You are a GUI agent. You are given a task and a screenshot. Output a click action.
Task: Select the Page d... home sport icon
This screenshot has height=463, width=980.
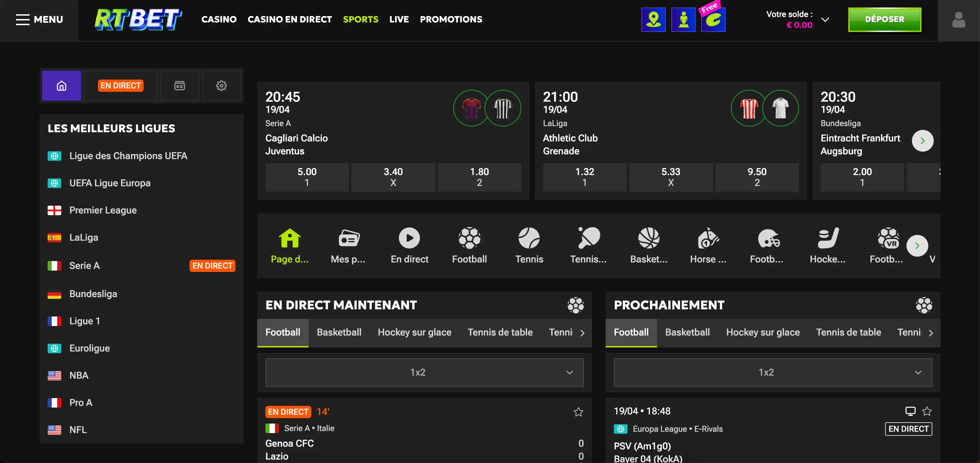click(x=290, y=245)
